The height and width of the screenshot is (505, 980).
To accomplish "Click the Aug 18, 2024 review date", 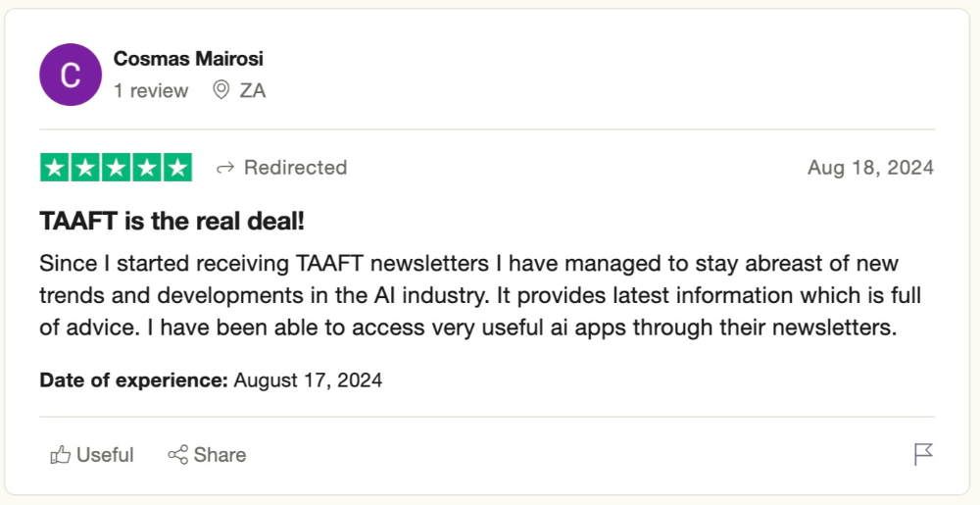I will 870,168.
